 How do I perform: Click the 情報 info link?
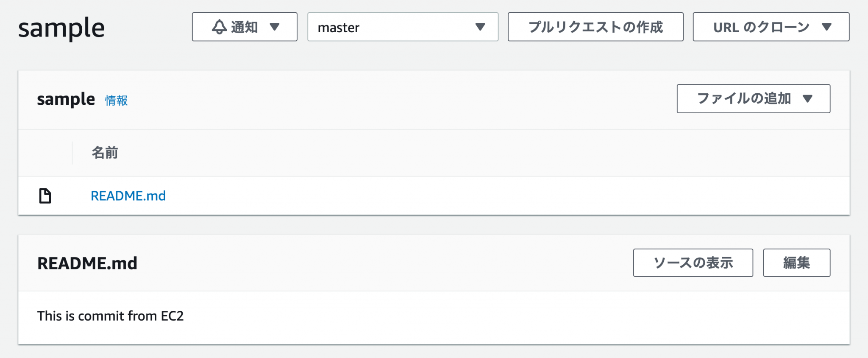click(x=115, y=101)
